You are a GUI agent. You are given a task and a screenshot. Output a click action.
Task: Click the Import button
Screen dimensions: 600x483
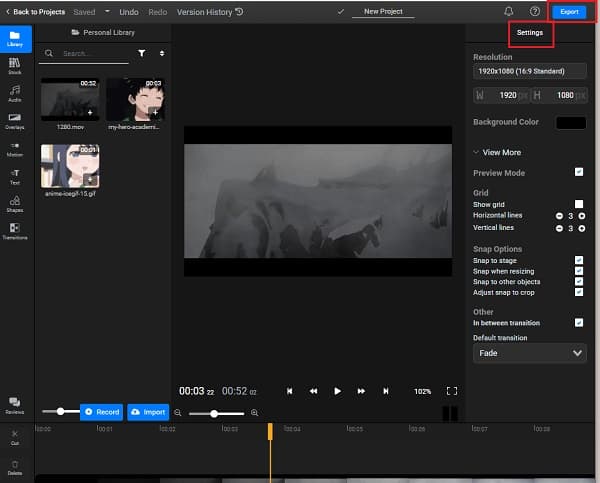coord(148,412)
